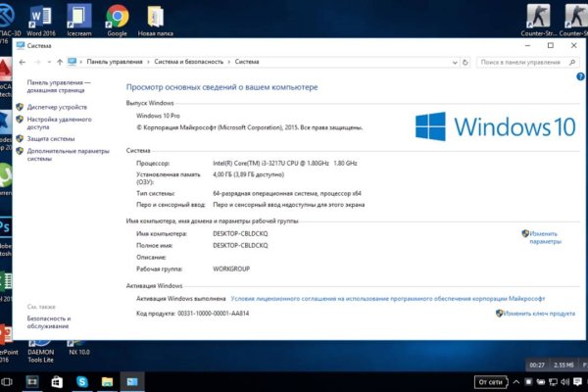588x392 pixels.
Task: Open Диспетчер устройств link
Action: click(62, 107)
